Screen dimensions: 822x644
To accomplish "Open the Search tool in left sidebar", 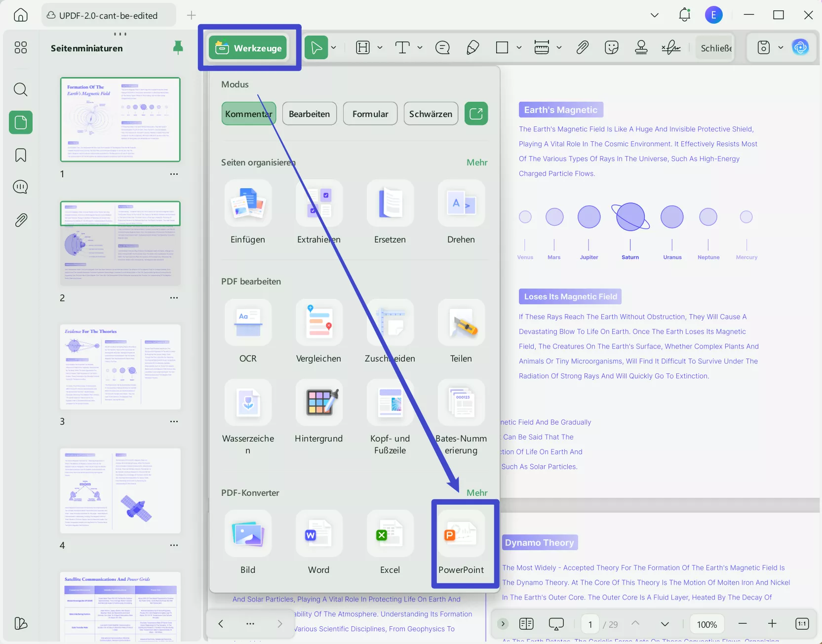I will point(21,89).
